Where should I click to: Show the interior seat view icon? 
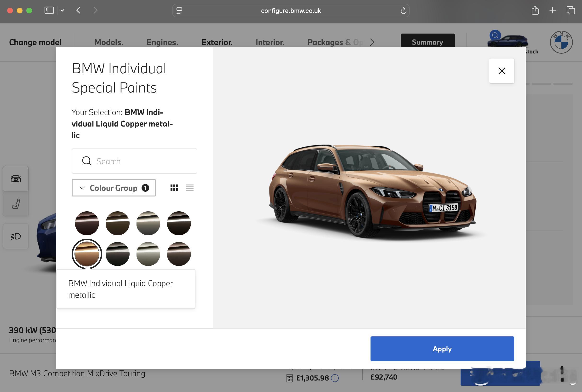point(16,204)
